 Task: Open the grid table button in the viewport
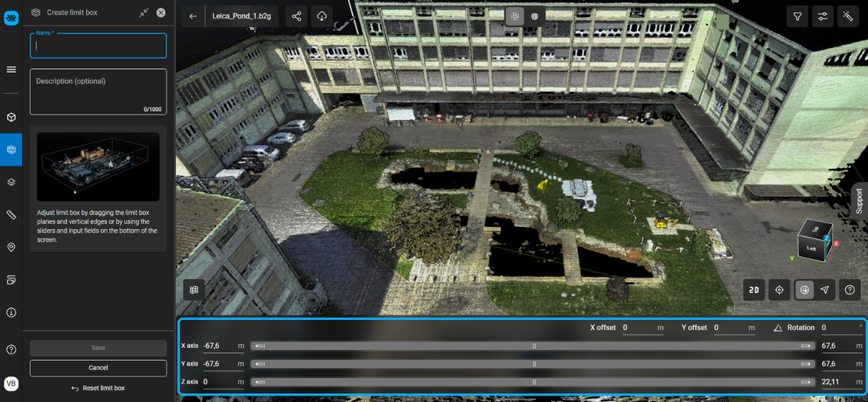point(194,290)
